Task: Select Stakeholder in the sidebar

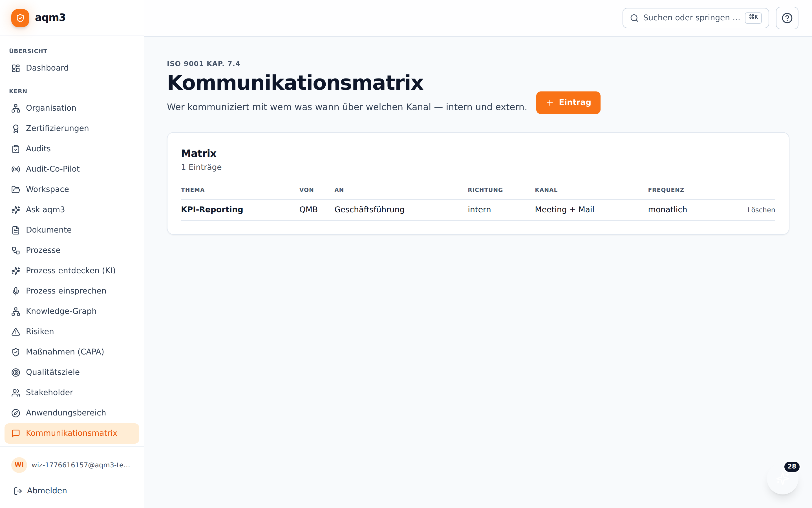Action: click(72, 393)
